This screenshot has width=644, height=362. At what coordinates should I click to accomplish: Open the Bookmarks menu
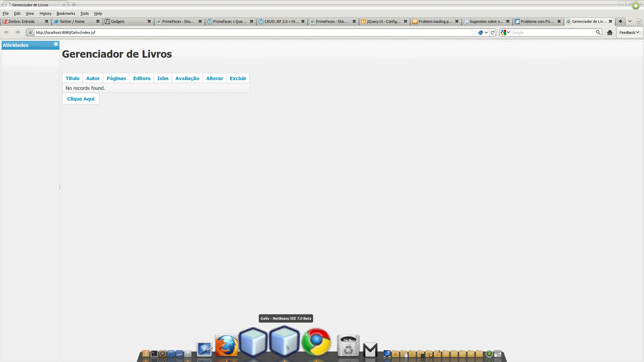[x=66, y=13]
